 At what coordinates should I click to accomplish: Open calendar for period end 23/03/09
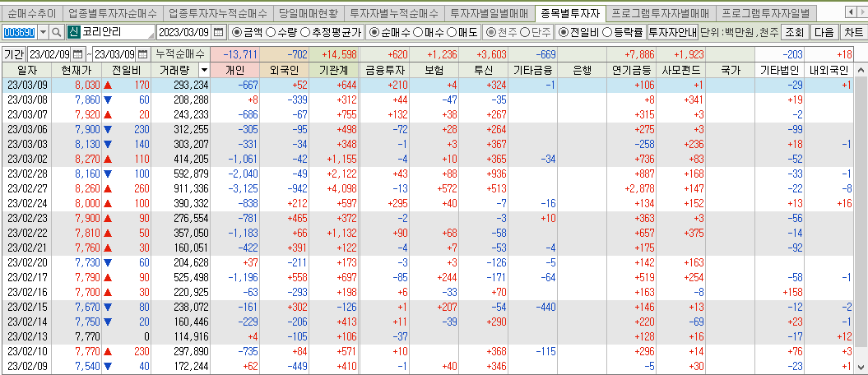pos(143,54)
